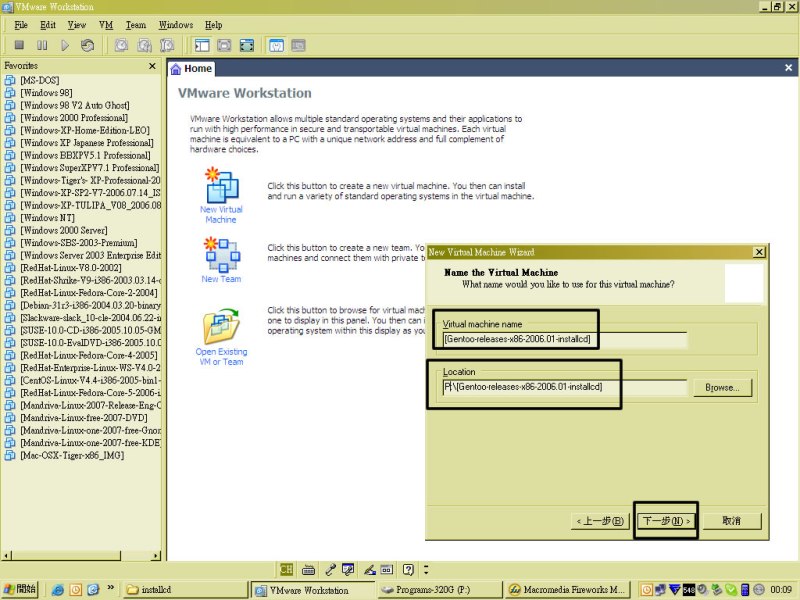
Task: Select [RedHat-Linux-Fedora-Core-4-2005] in Favorites
Action: 89,356
